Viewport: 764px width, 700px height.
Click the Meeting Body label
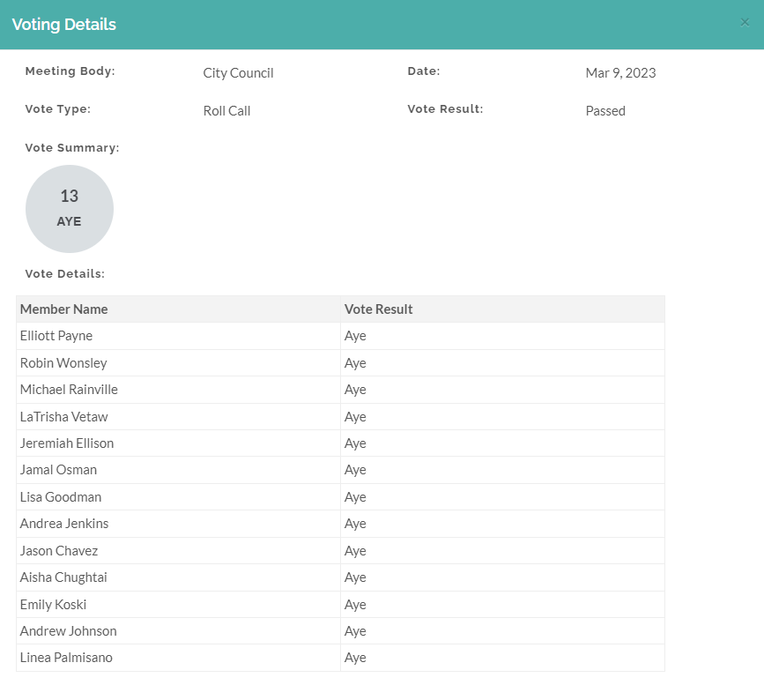tap(70, 71)
